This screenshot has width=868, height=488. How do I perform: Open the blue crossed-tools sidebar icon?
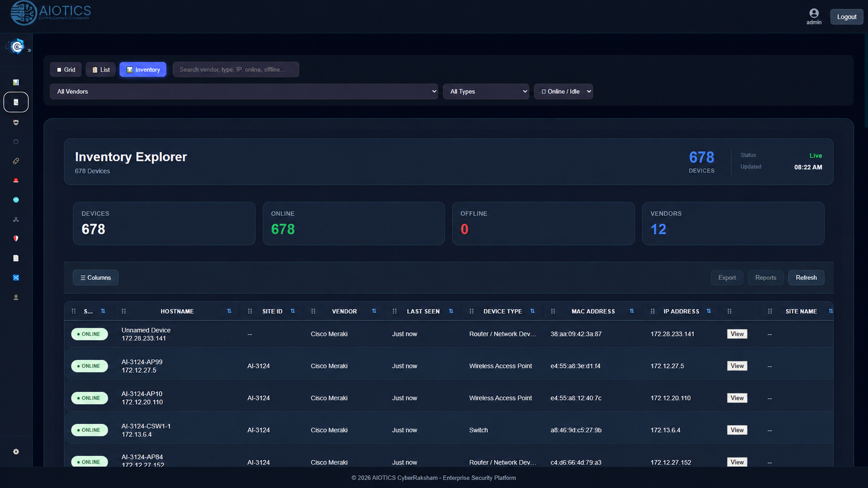(16, 278)
